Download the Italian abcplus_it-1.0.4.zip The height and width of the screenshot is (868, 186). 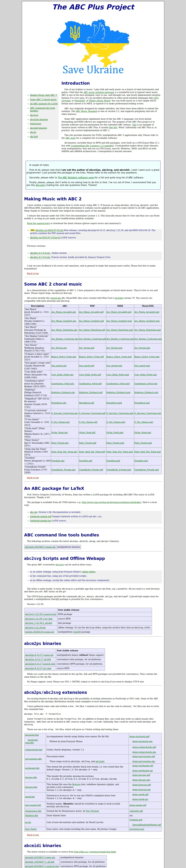(x=40, y=253)
